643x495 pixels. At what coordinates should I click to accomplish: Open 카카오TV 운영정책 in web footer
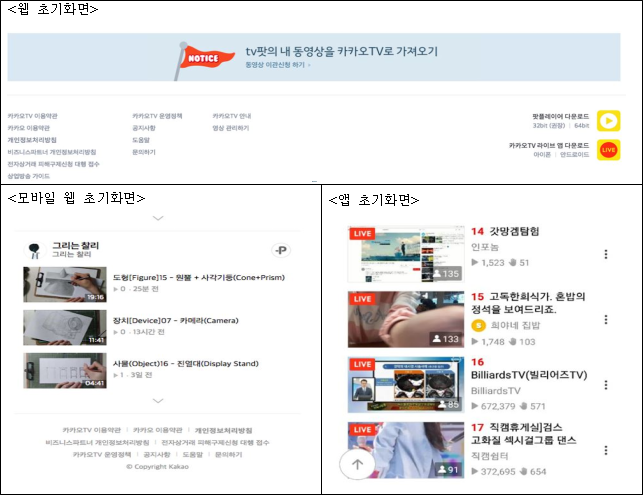coord(157,116)
